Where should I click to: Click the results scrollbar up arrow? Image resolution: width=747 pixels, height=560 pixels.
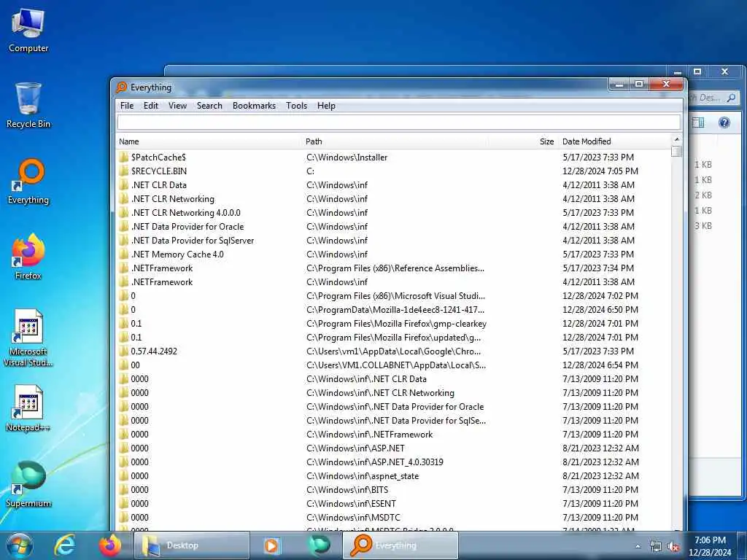click(x=676, y=139)
